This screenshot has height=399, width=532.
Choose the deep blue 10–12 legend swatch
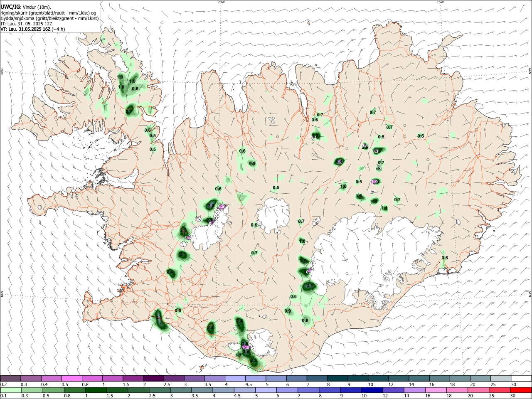click(x=372, y=390)
